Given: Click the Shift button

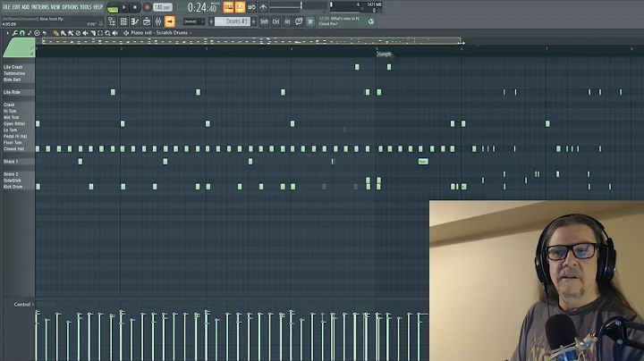Looking at the screenshot, I should pos(264,21).
